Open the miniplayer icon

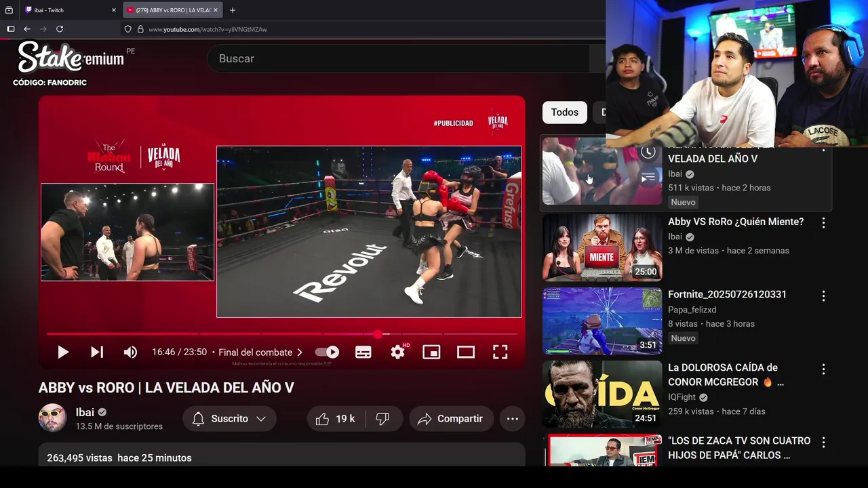tap(431, 352)
